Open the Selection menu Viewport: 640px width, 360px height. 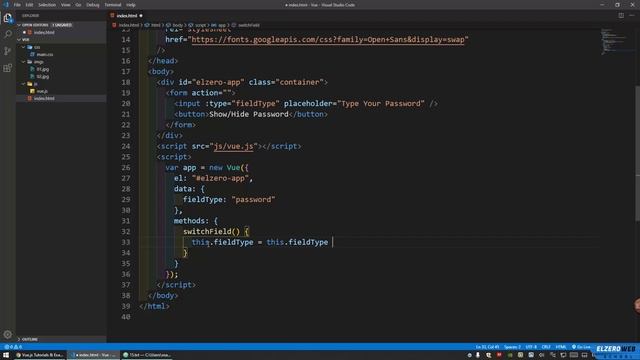[47, 5]
